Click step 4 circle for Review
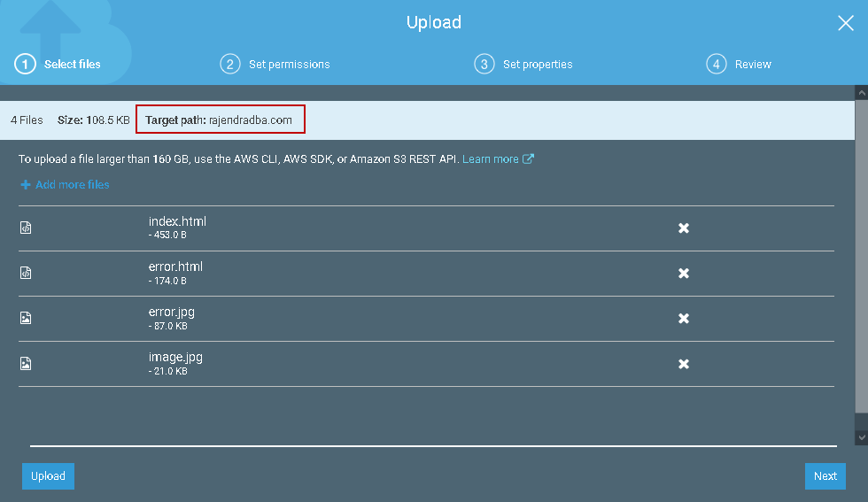This screenshot has width=868, height=502. click(716, 65)
